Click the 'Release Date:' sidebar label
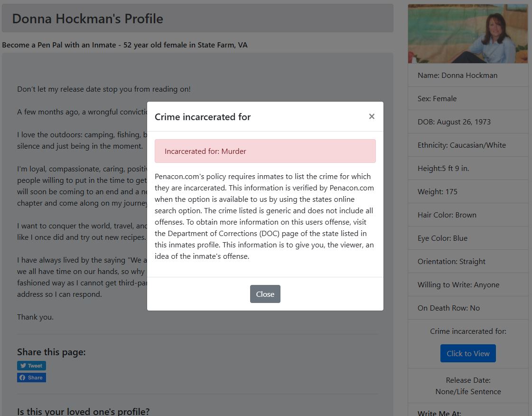The width and height of the screenshot is (532, 416). pos(468,380)
